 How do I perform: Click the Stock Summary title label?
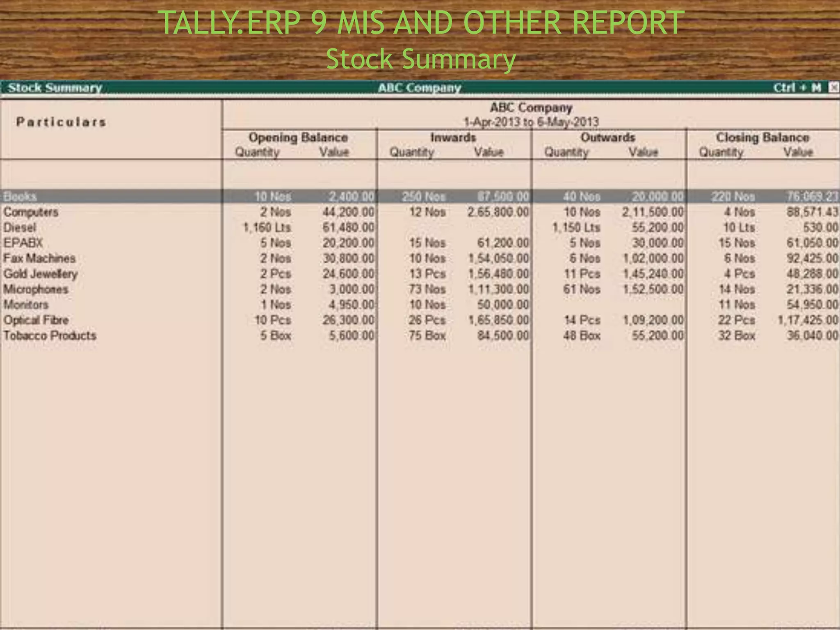[55, 88]
